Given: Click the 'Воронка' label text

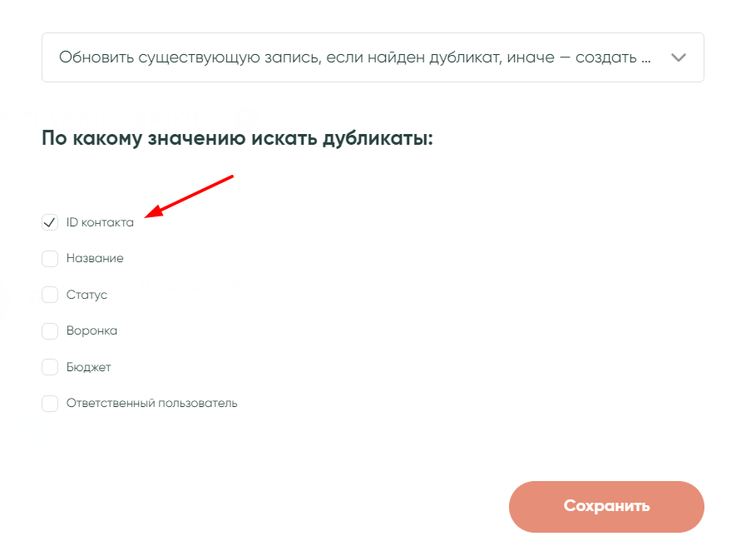Looking at the screenshot, I should pyautogui.click(x=91, y=331).
